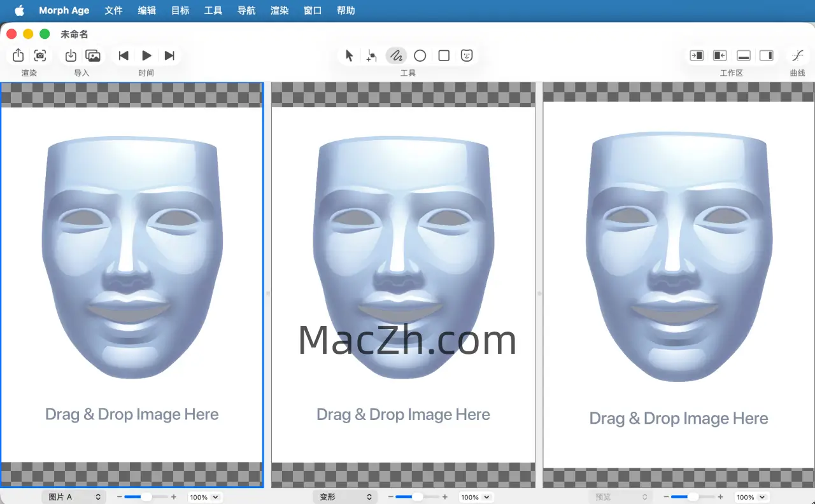Click the export/share render icon
Image resolution: width=815 pixels, height=504 pixels.
pyautogui.click(x=18, y=56)
